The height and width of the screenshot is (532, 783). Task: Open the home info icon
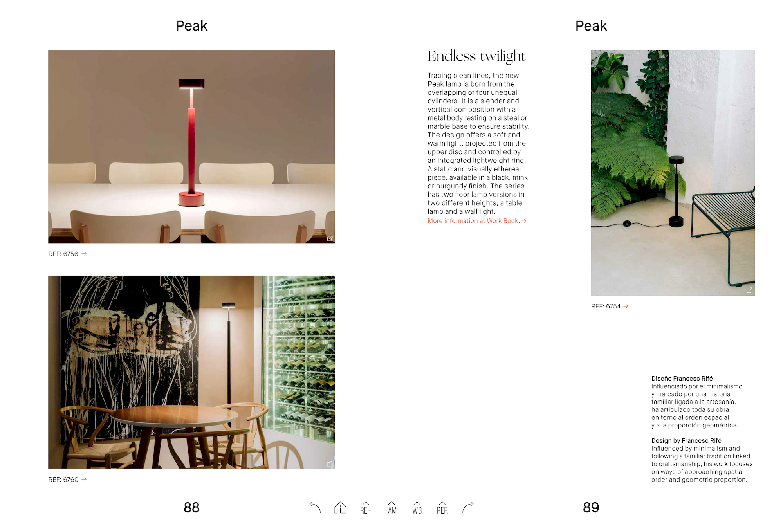pos(340,508)
